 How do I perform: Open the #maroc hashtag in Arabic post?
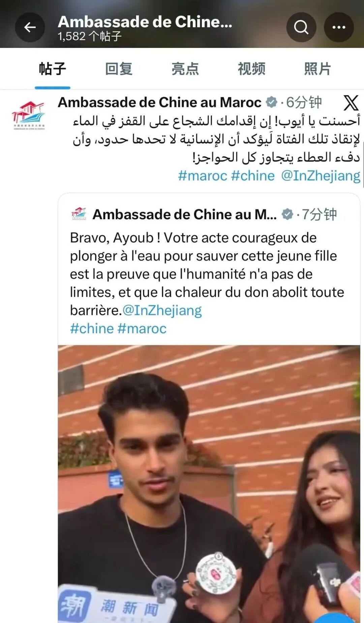pyautogui.click(x=203, y=176)
